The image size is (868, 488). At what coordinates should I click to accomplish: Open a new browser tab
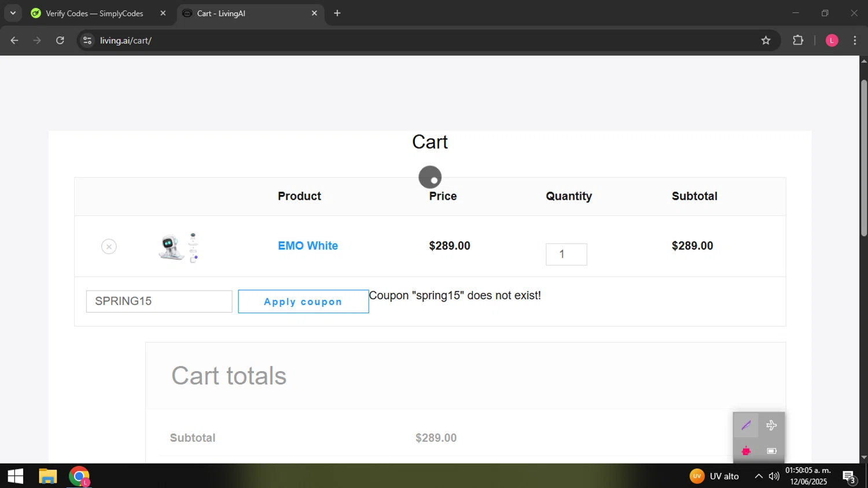(337, 13)
